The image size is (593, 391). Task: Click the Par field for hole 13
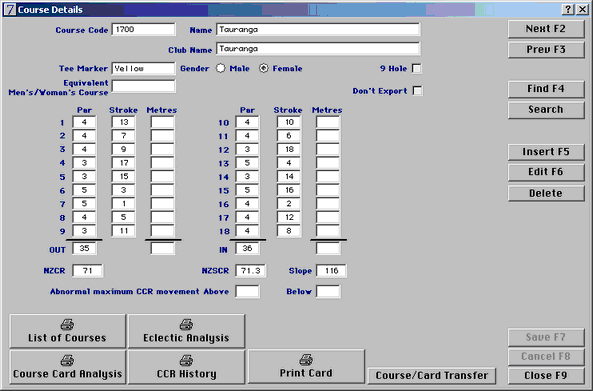click(247, 163)
